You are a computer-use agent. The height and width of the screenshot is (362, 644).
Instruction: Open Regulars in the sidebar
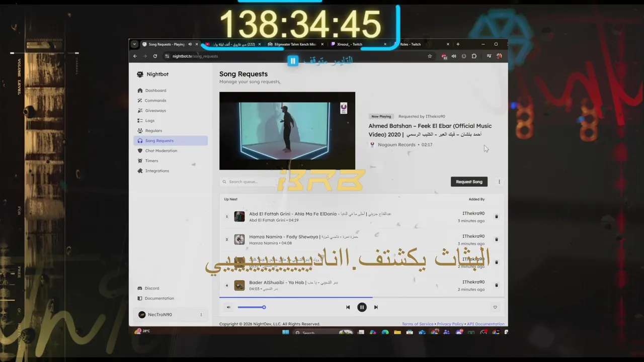point(170,131)
